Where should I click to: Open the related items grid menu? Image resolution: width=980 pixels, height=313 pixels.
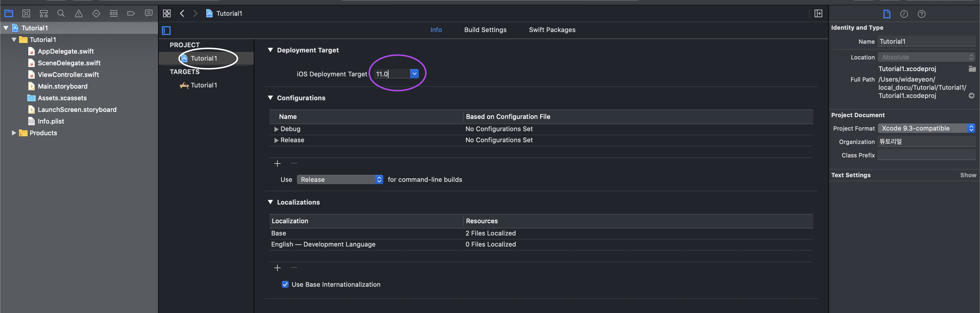[167, 14]
